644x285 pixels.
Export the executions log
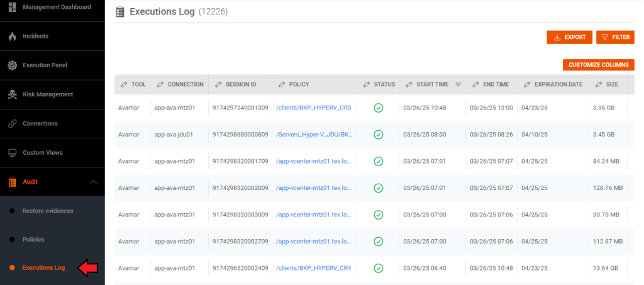click(x=569, y=37)
